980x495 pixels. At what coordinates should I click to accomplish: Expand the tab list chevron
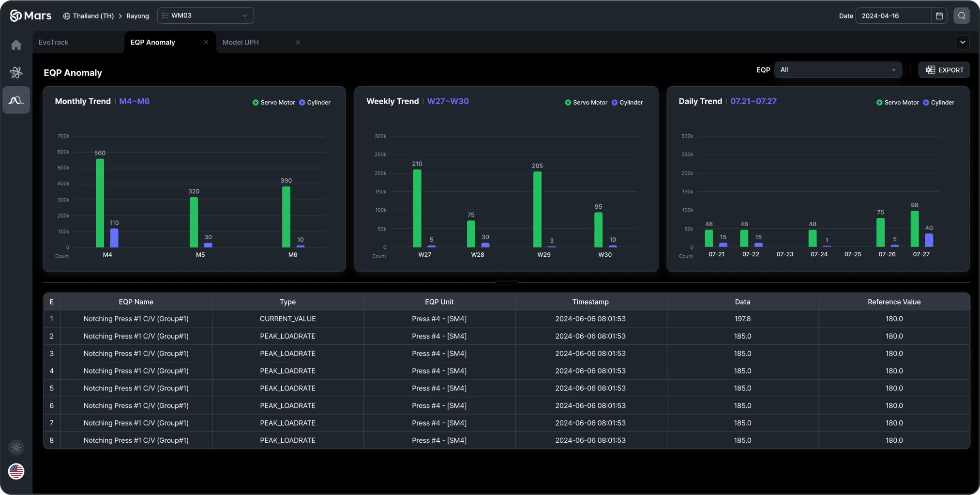point(963,42)
